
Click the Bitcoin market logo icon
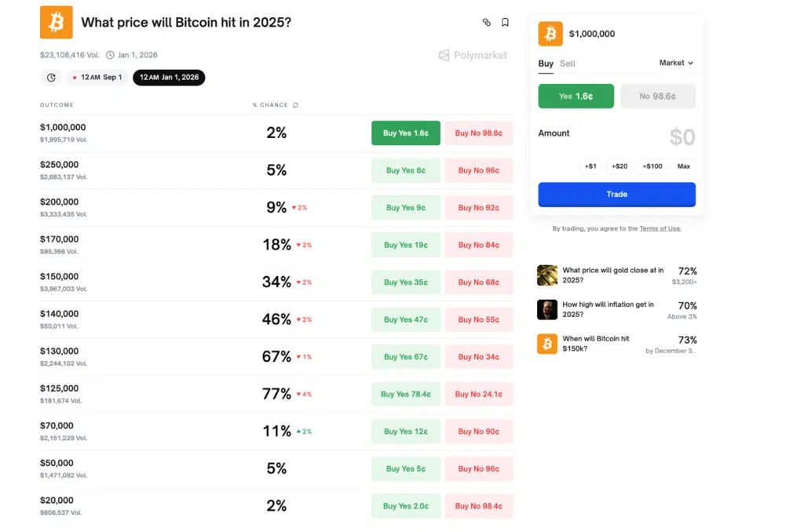[x=55, y=22]
